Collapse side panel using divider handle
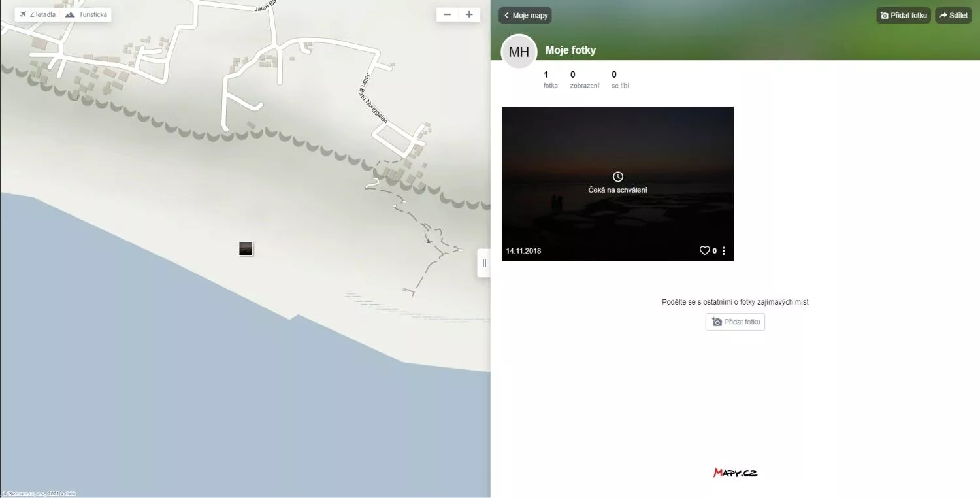 [x=484, y=263]
